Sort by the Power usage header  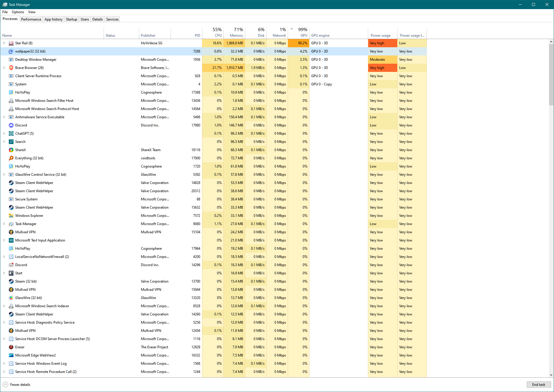[x=383, y=33]
